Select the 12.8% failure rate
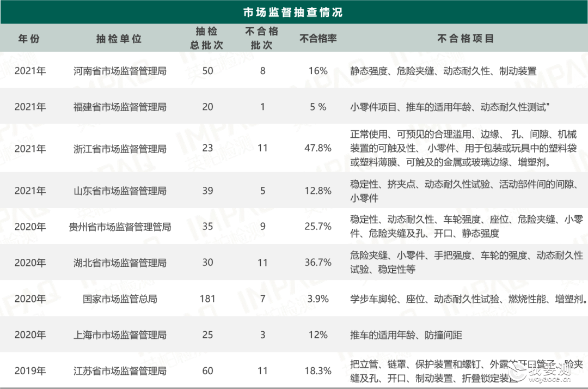 click(x=318, y=191)
